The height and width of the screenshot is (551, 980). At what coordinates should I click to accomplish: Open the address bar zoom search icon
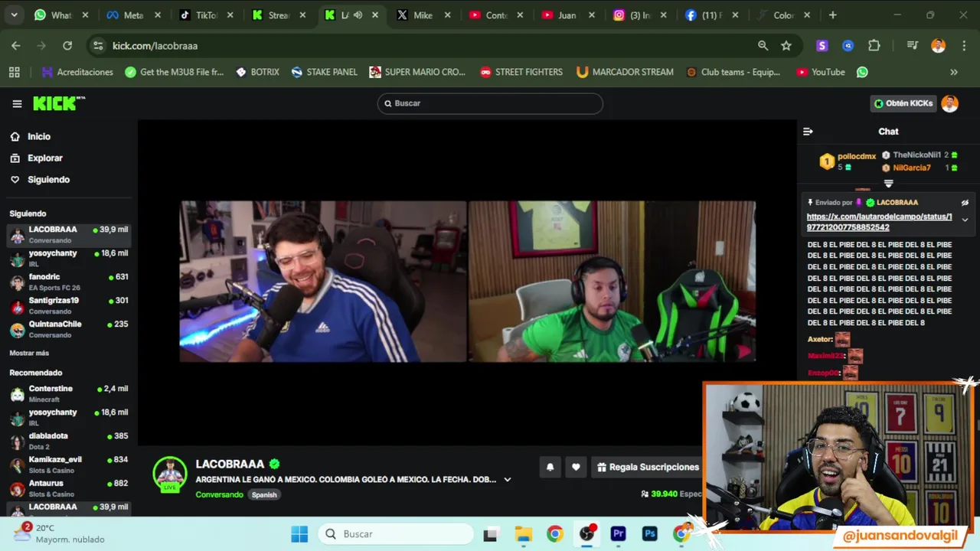click(x=763, y=46)
